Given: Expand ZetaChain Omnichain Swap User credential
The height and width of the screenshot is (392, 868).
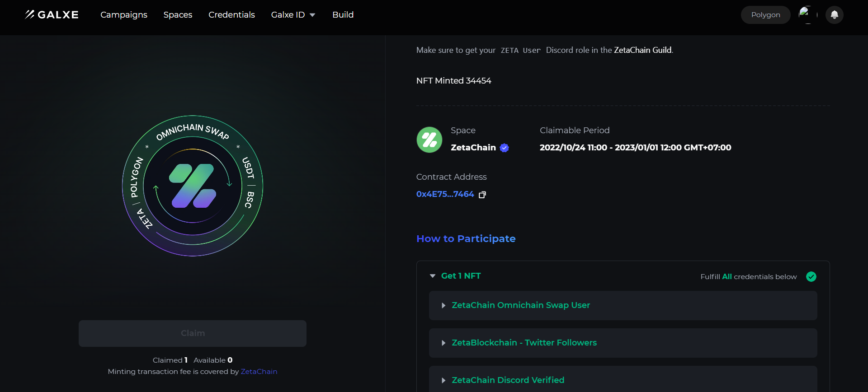Looking at the screenshot, I should coord(623,305).
